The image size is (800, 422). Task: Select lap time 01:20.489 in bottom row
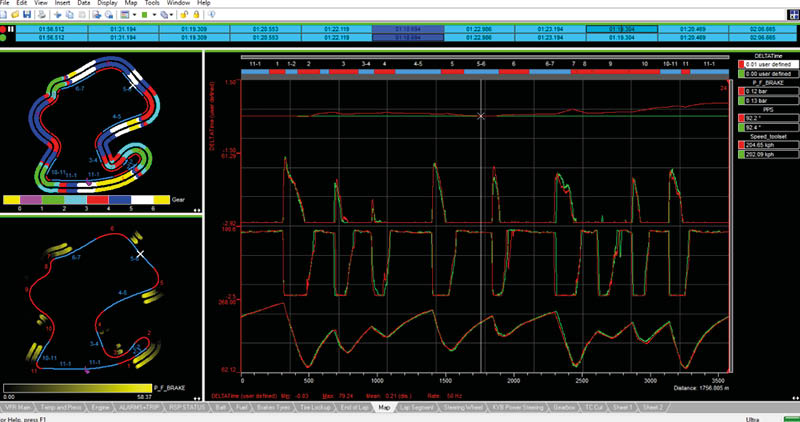click(x=693, y=38)
